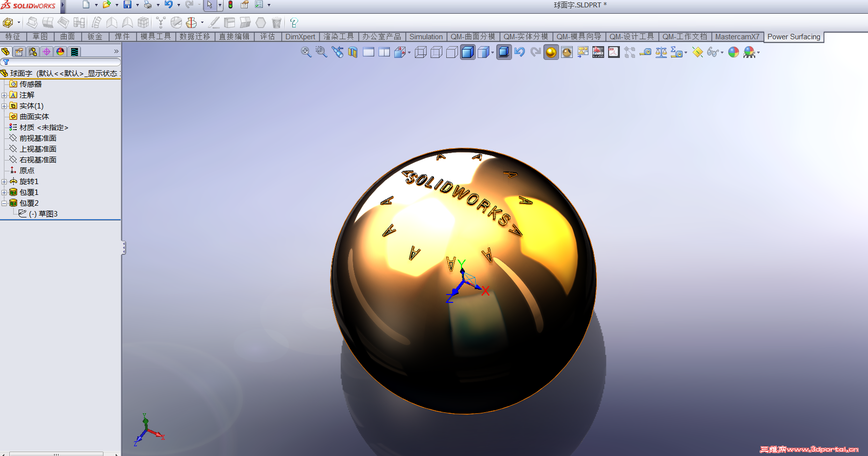Screen dimensions: 868x456
Task: Open the Save dropdown arrow
Action: point(137,5)
